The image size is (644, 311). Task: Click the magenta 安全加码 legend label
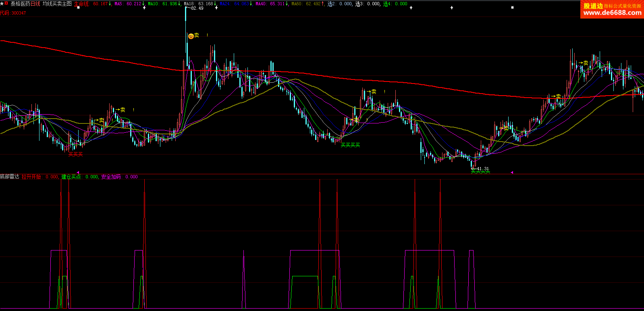111,177
